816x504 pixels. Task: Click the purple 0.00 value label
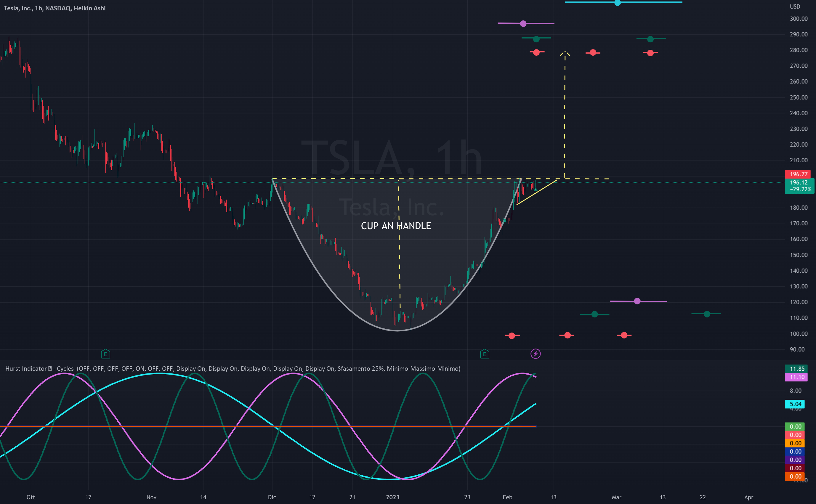(x=795, y=460)
